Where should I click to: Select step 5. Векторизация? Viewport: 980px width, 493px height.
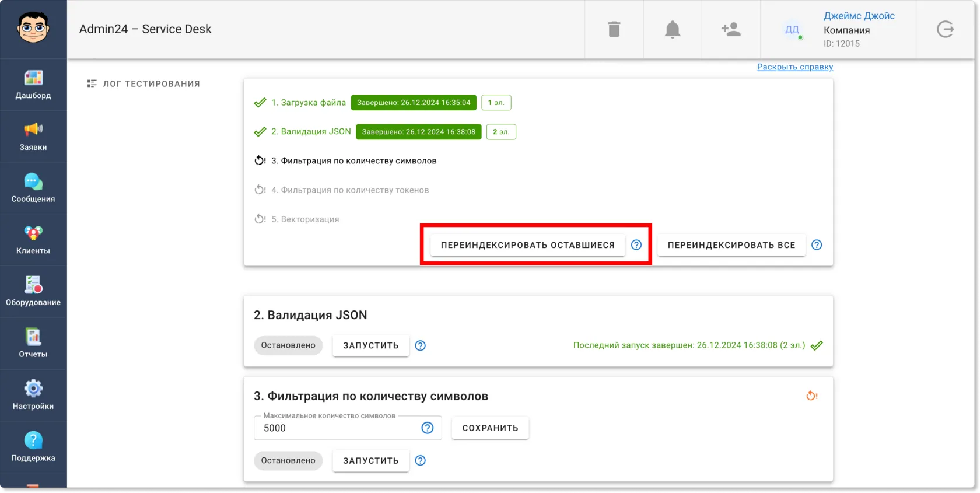coord(305,219)
